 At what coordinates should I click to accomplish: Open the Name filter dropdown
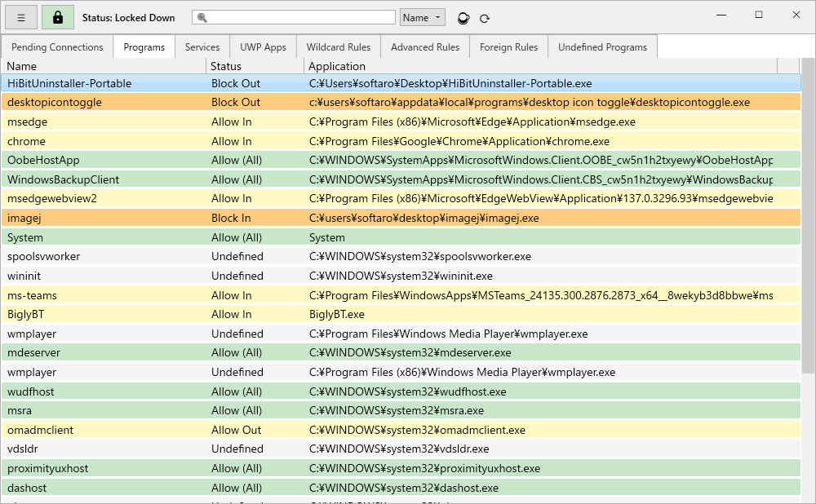422,18
